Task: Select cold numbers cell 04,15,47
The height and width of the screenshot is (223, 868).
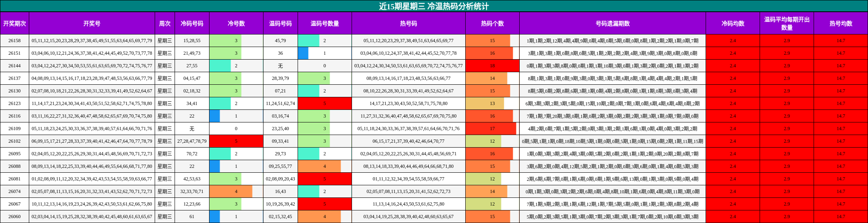Action: tap(192, 78)
